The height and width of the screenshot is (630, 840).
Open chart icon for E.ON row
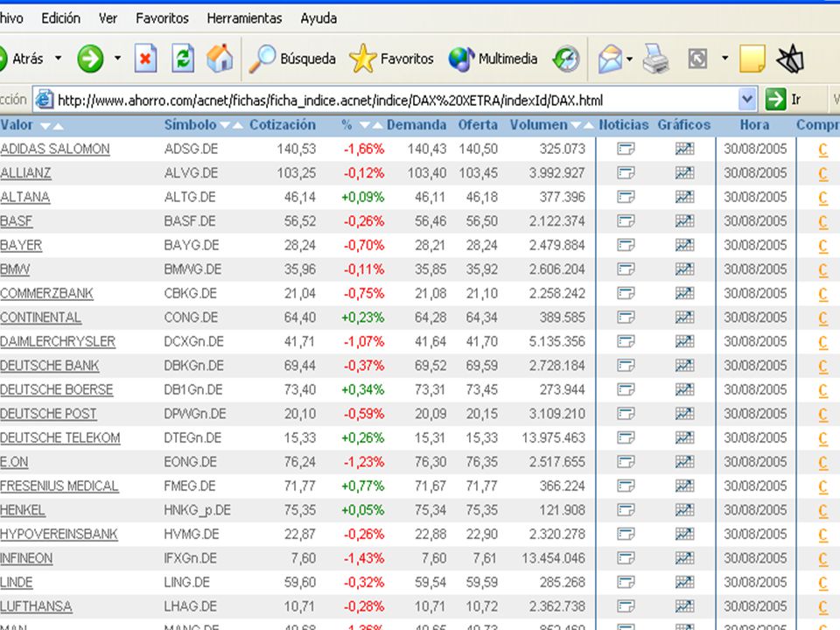684,462
